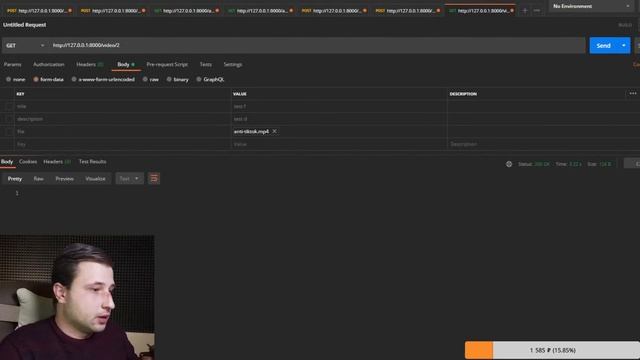Click the empty Key input cell
The height and width of the screenshot is (360, 640).
point(122,144)
